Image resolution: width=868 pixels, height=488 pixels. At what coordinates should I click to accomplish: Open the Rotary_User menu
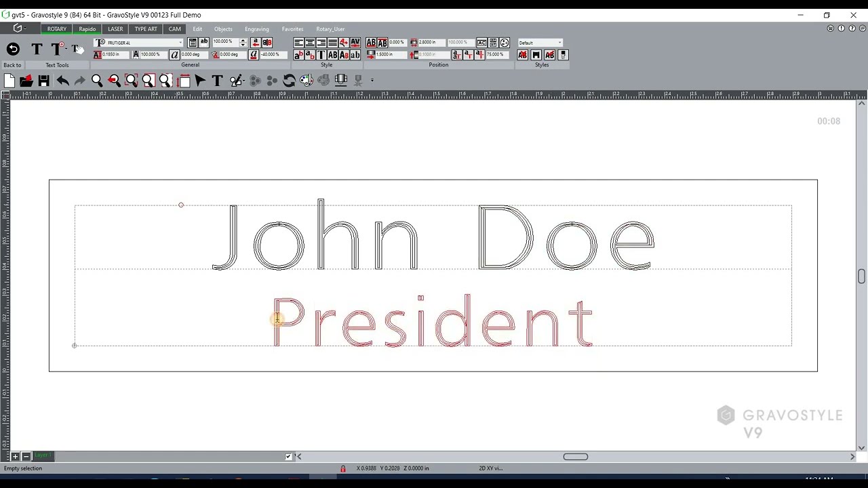coord(330,29)
